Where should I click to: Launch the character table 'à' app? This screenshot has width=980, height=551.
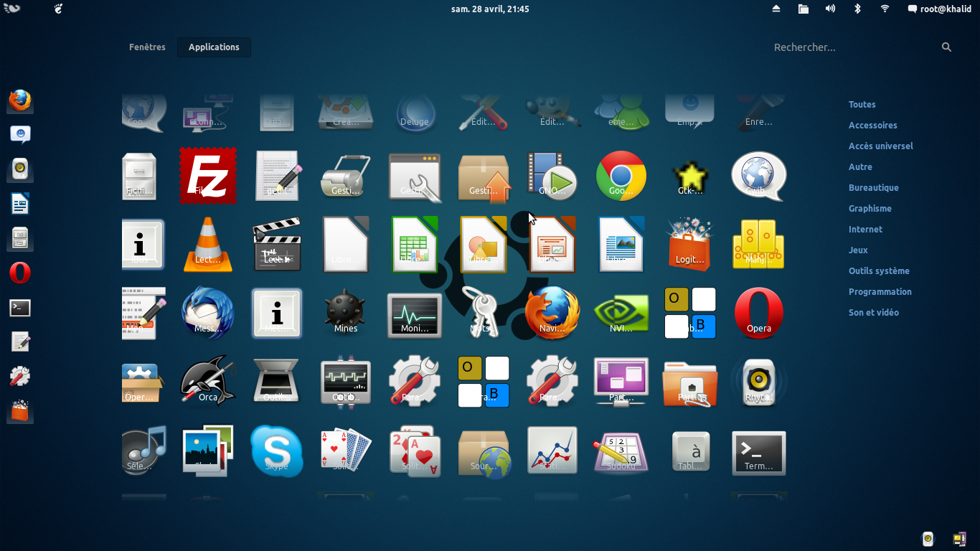pos(691,451)
